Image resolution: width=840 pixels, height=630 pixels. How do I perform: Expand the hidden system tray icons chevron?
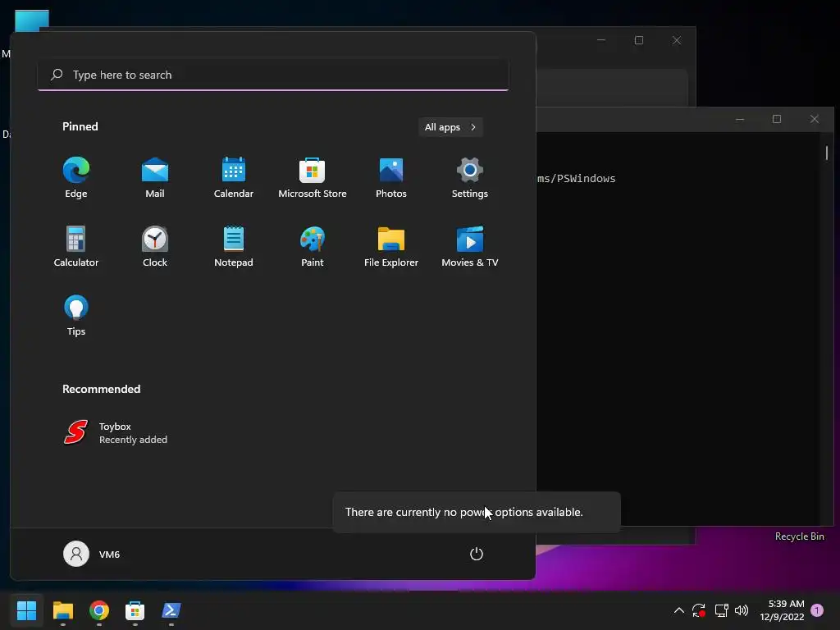(678, 610)
